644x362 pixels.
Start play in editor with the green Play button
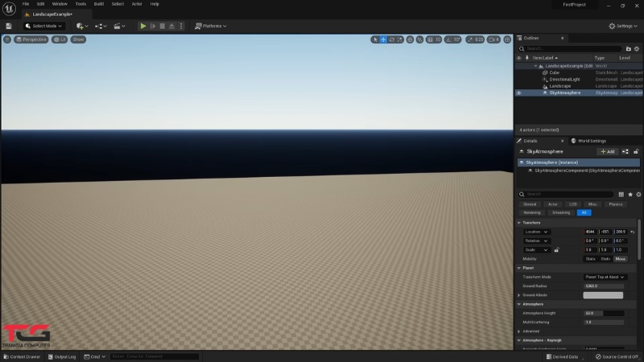pos(143,26)
